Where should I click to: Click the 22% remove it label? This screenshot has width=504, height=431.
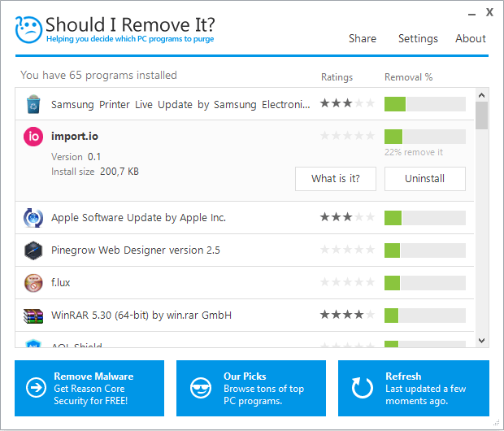tap(414, 152)
